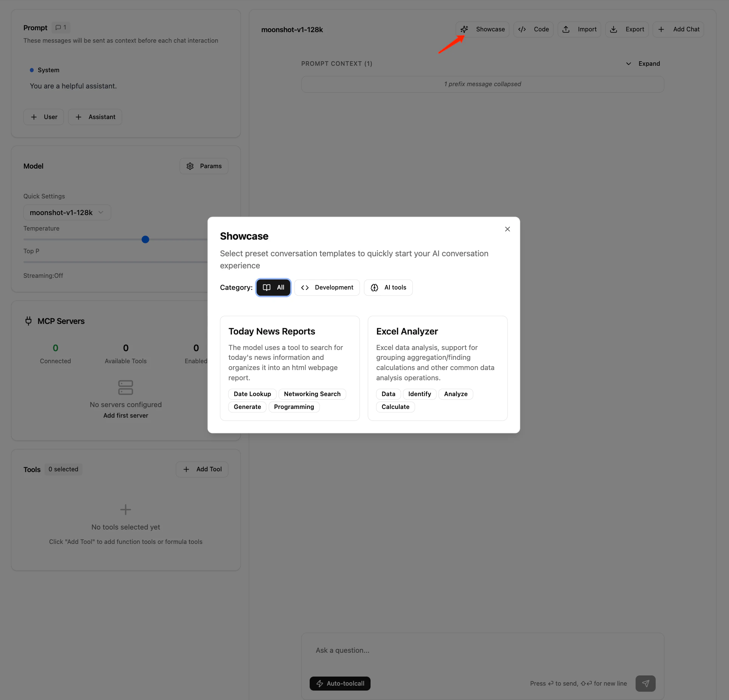Click the Showcase sparkle icon
The width and height of the screenshot is (729, 700).
point(464,29)
